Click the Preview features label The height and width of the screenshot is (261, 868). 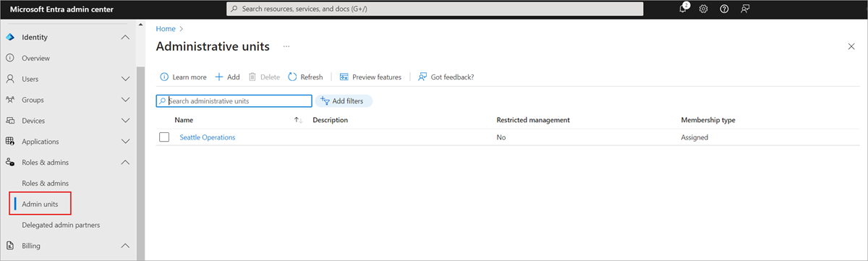tap(377, 77)
